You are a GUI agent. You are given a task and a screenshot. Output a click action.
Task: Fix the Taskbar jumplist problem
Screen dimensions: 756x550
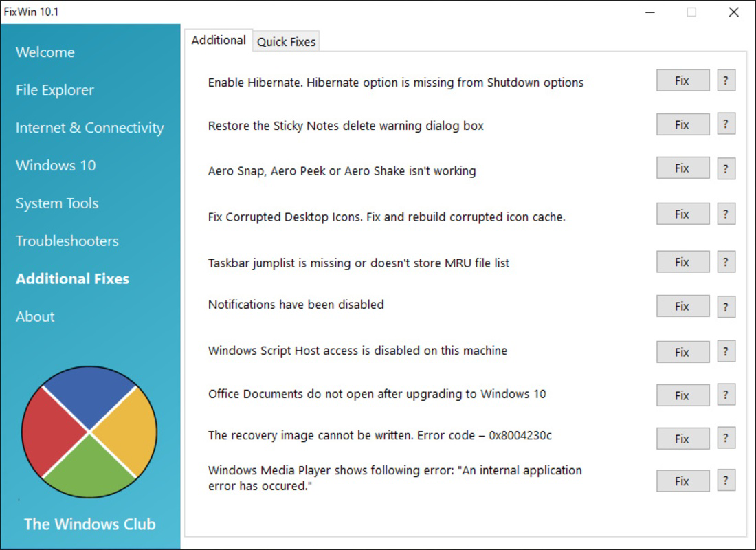[x=682, y=262]
